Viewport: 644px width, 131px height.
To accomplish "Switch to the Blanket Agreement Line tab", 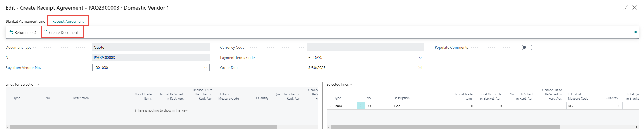I will [x=25, y=21].
